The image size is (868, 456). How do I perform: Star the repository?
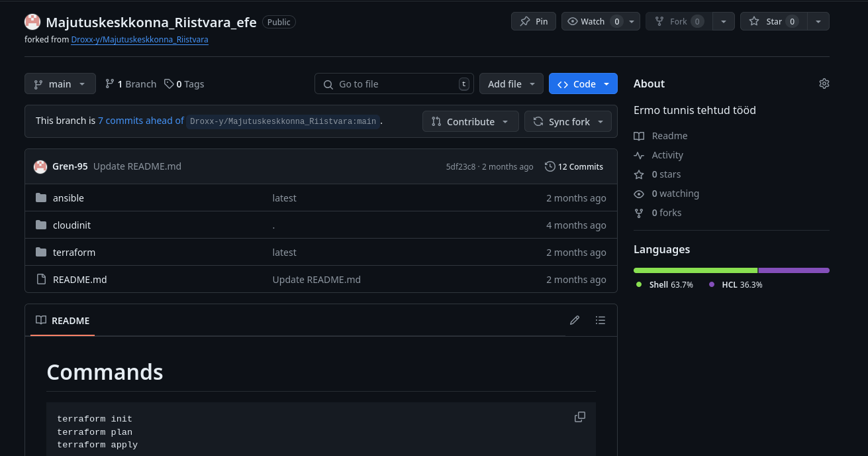click(x=773, y=21)
